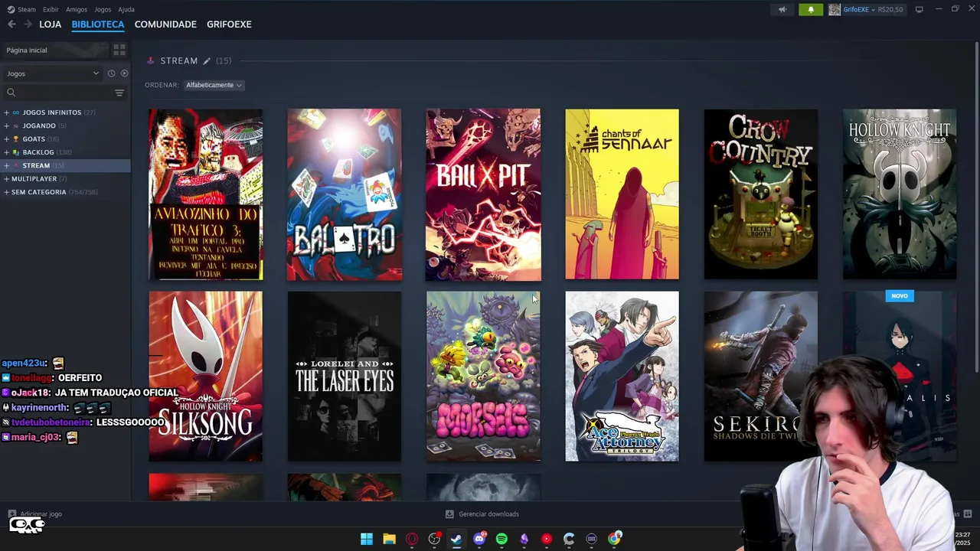This screenshot has height=551, width=980.
Task: Open the Amigos menu
Action: [77, 9]
